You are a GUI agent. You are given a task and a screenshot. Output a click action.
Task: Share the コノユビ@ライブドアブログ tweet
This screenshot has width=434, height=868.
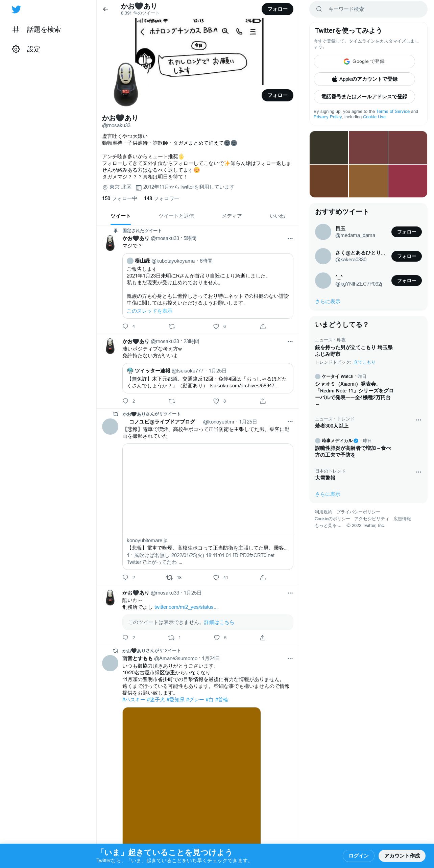pyautogui.click(x=263, y=577)
